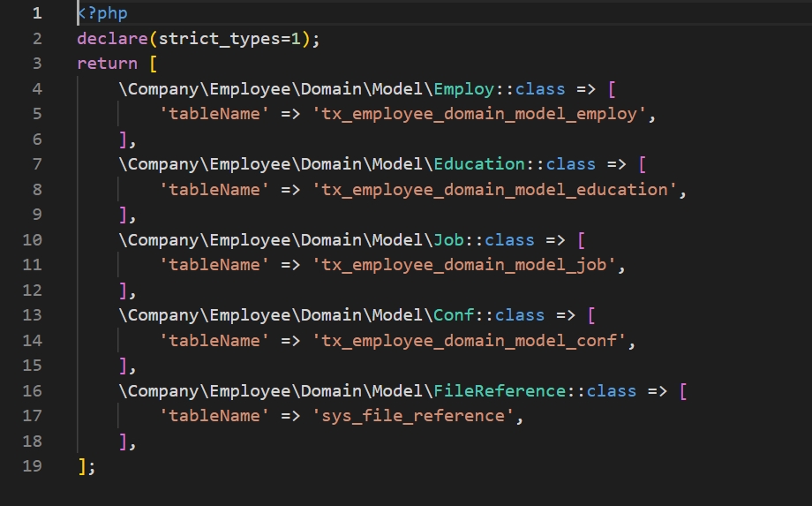Click the Employ class name
Screen dimensions: 812x506
(x=464, y=88)
